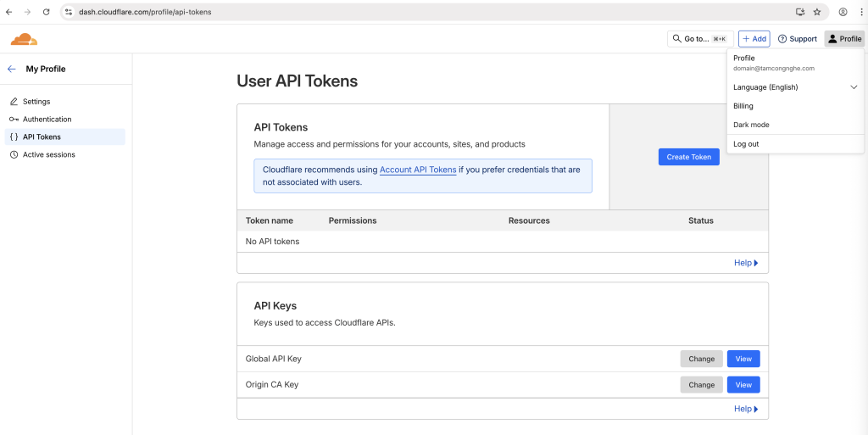
Task: Click the back arrow beside My Profile
Action: point(11,69)
